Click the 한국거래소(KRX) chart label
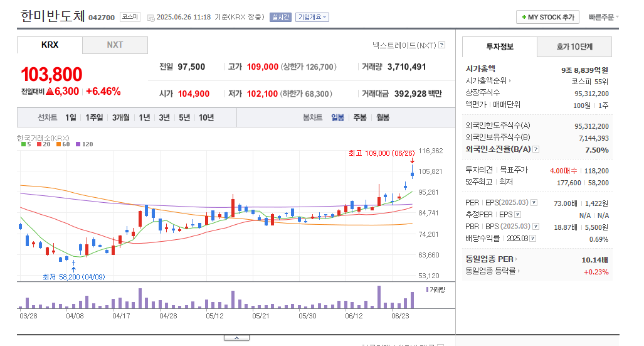This screenshot has height=346, width=644. point(43,138)
